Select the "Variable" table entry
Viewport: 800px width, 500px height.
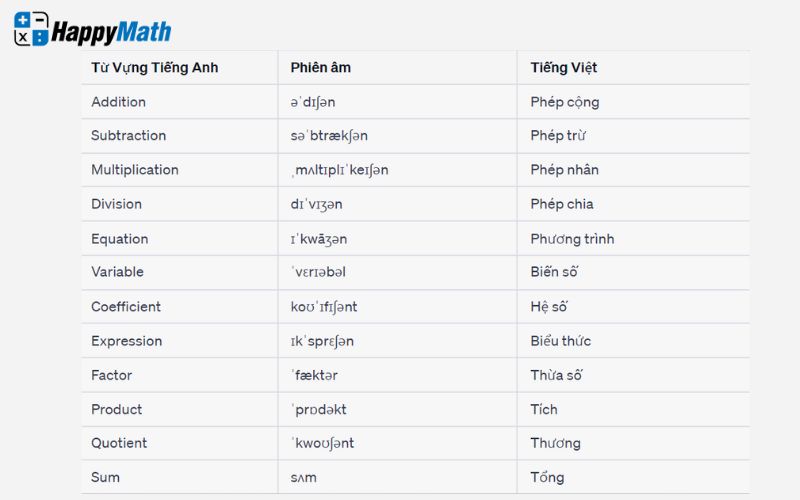click(117, 272)
